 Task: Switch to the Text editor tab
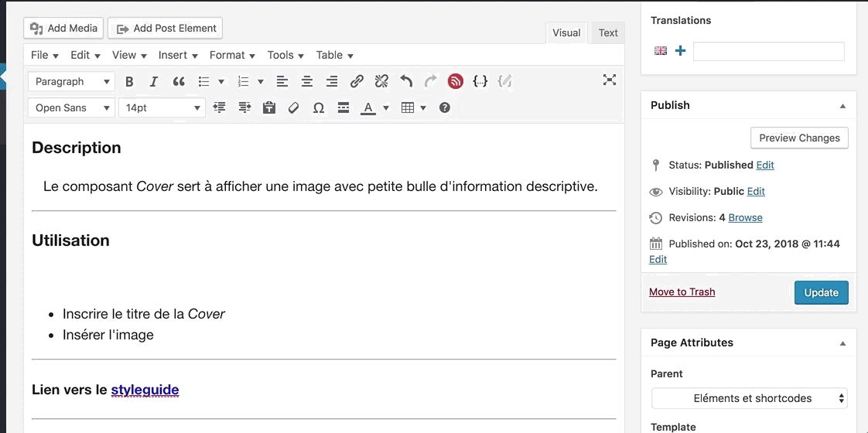(x=608, y=32)
